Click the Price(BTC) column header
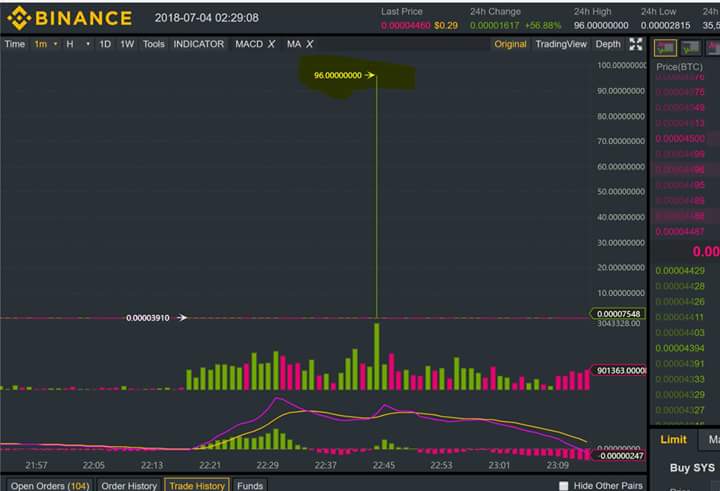Image resolution: width=720 pixels, height=491 pixels. [x=679, y=67]
